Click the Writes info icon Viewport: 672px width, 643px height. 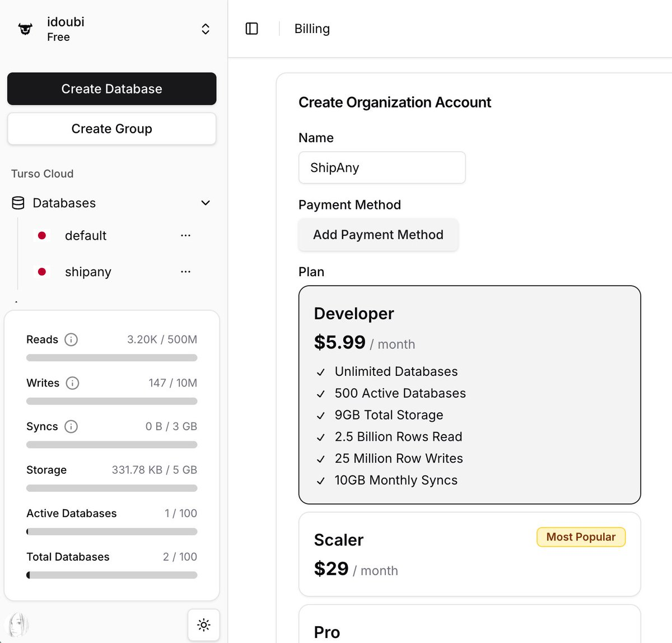72,383
